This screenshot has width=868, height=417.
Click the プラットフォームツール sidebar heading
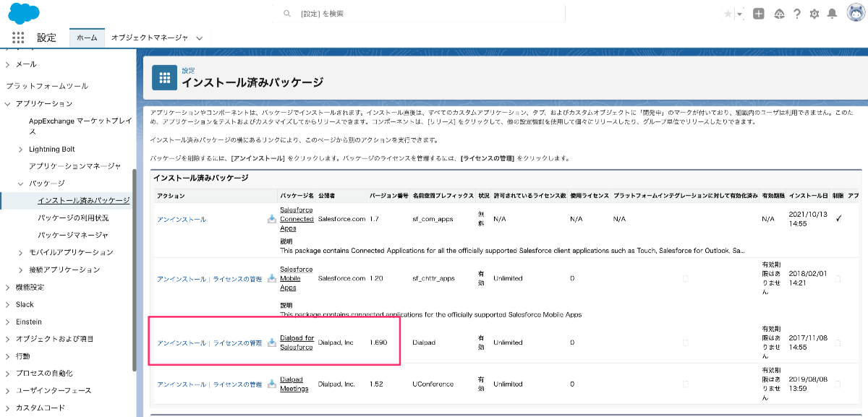pyautogui.click(x=47, y=85)
